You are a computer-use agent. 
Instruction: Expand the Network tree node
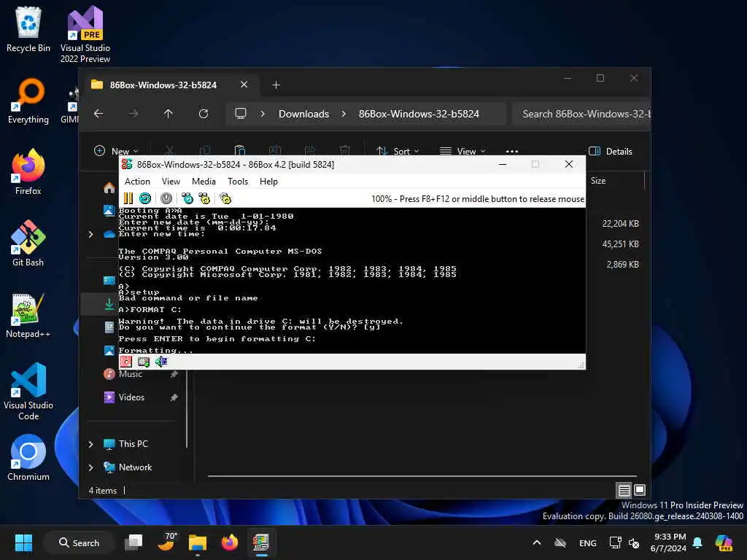point(90,467)
